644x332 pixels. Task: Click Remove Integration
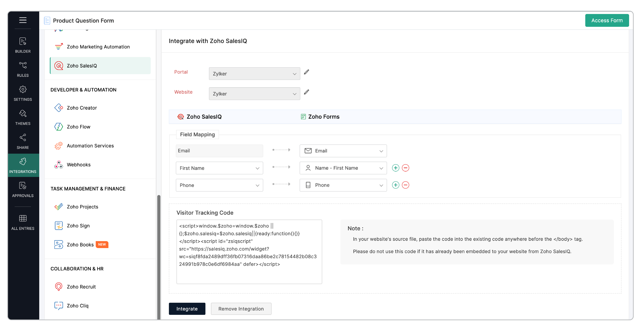[x=241, y=309]
